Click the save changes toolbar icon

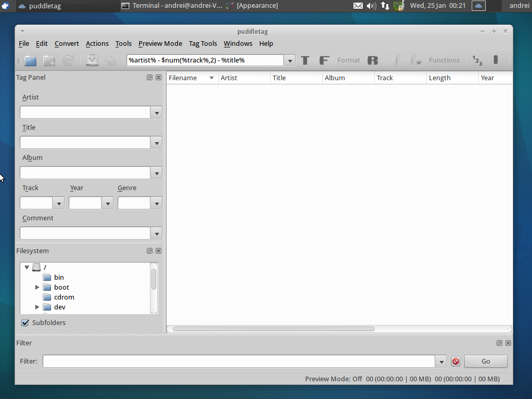click(x=92, y=60)
